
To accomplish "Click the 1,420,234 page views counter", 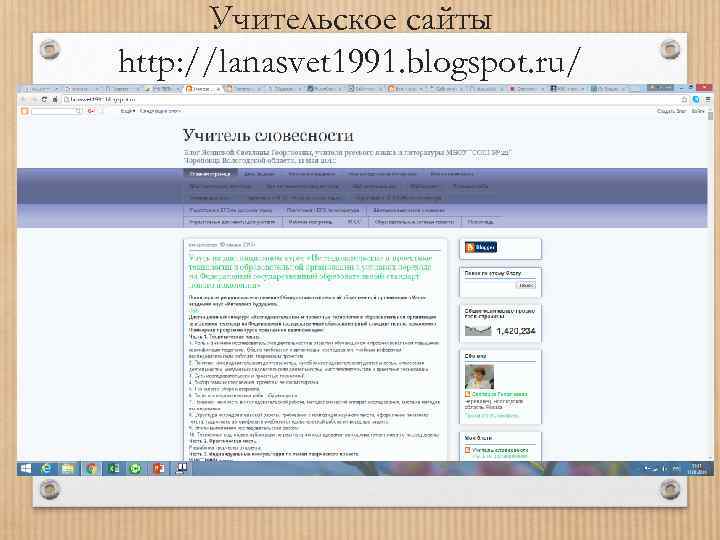I will point(516,331).
